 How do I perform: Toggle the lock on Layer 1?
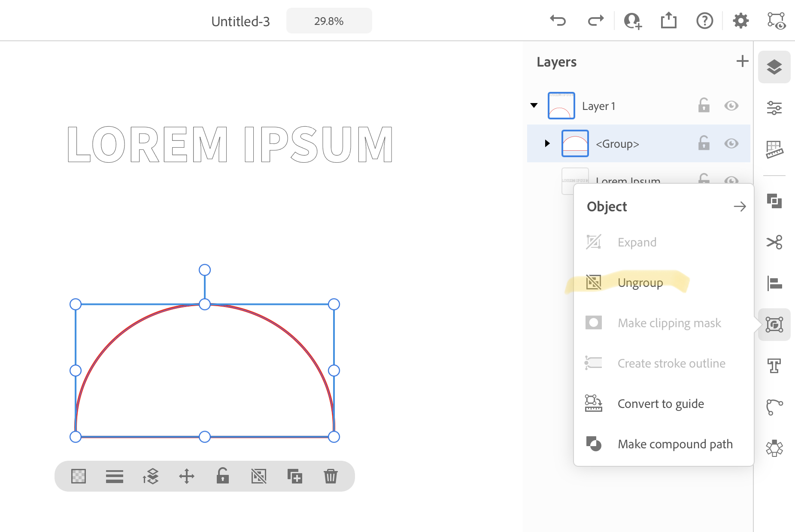[x=704, y=106]
